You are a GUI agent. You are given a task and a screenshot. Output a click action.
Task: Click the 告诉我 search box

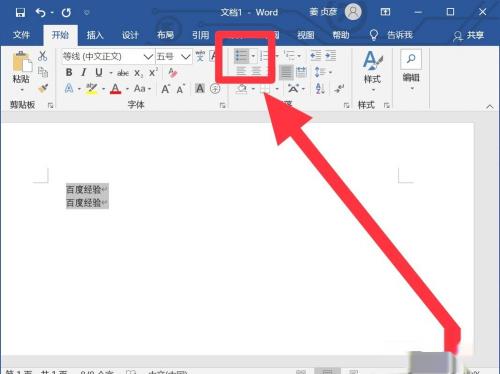[392, 35]
